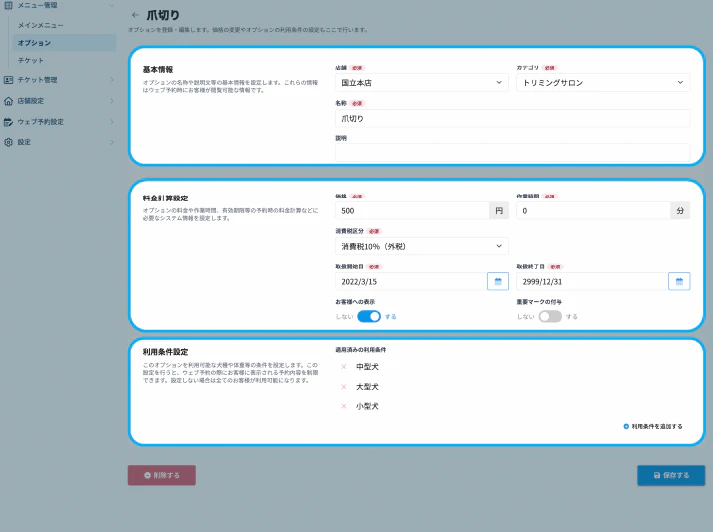The image size is (713, 532).
Task: Click the 店舗設定 store icon in sidebar
Action: [9, 101]
